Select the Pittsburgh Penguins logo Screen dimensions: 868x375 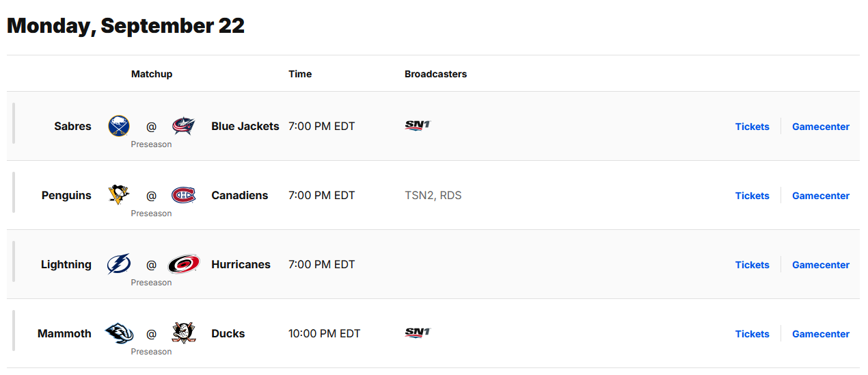tap(119, 195)
